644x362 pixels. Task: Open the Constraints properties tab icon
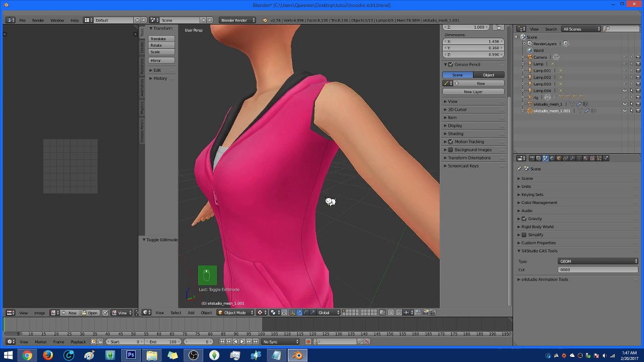566,158
